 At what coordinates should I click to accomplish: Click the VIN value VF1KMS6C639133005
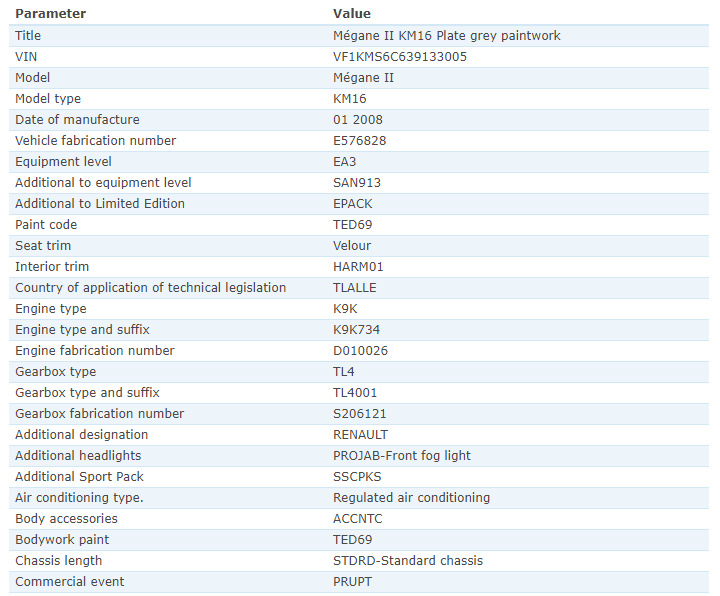click(x=399, y=57)
